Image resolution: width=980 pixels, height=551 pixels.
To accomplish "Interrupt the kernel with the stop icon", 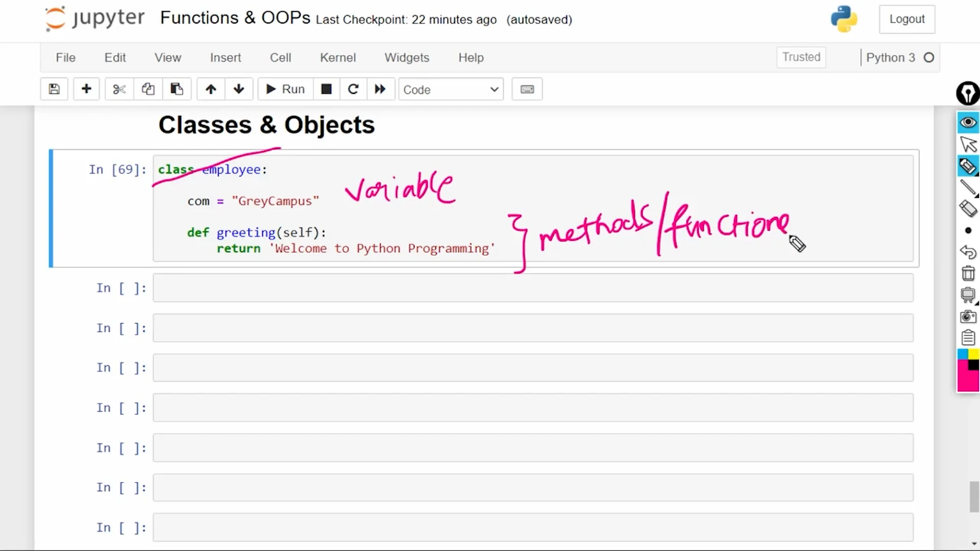I will 326,89.
